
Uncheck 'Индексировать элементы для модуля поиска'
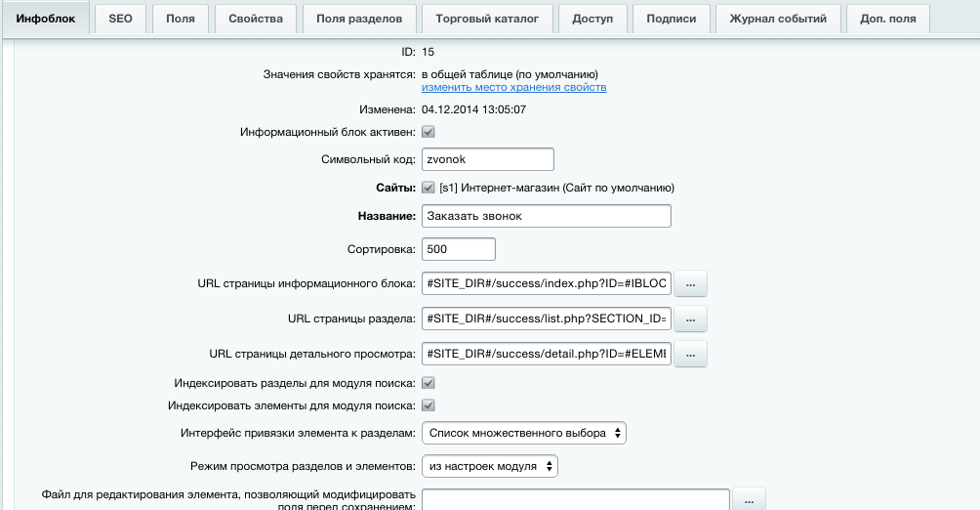429,405
